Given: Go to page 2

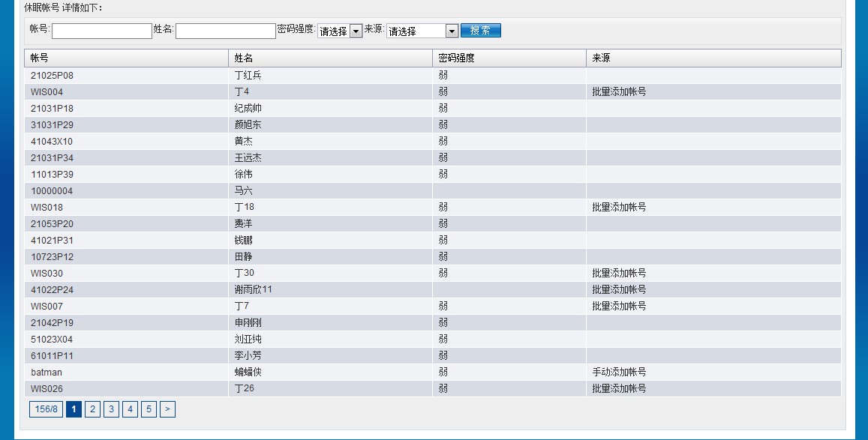Looking at the screenshot, I should click(92, 409).
